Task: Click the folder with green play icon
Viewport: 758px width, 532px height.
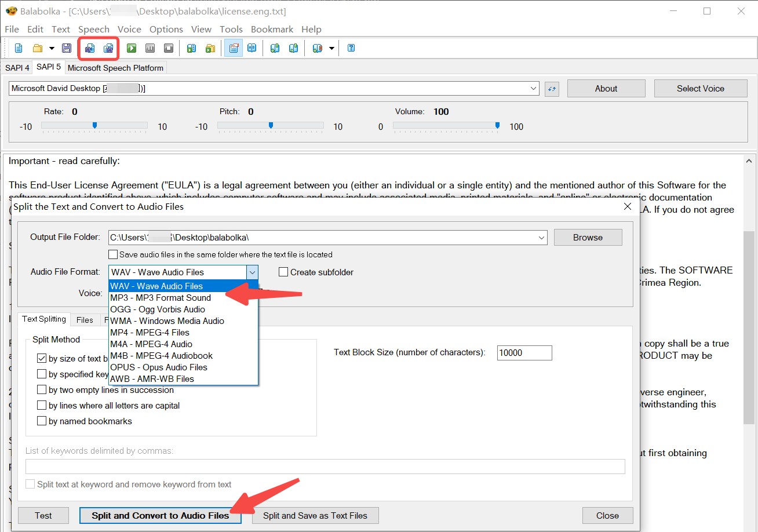Action: point(210,48)
